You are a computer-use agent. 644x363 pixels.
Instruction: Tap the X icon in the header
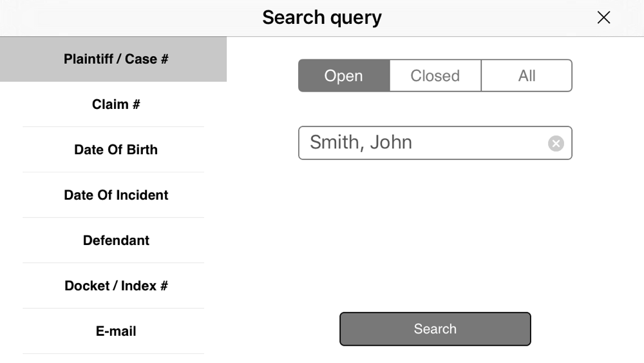(603, 17)
